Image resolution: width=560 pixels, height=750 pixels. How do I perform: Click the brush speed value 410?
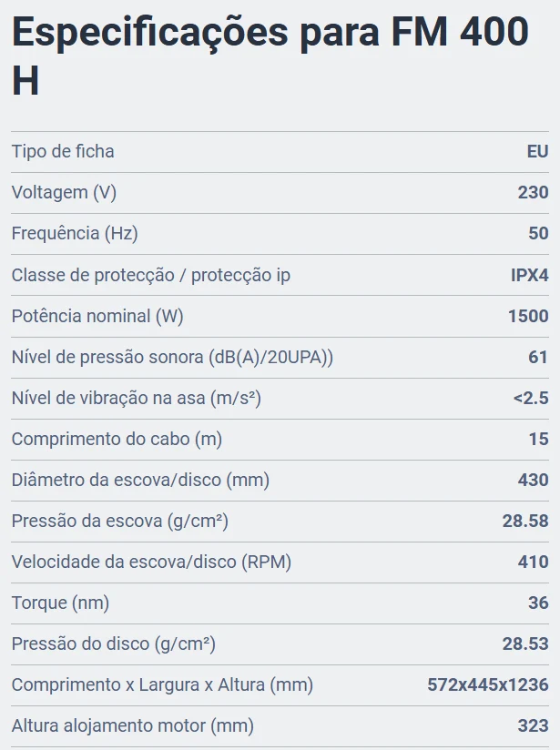coord(533,562)
